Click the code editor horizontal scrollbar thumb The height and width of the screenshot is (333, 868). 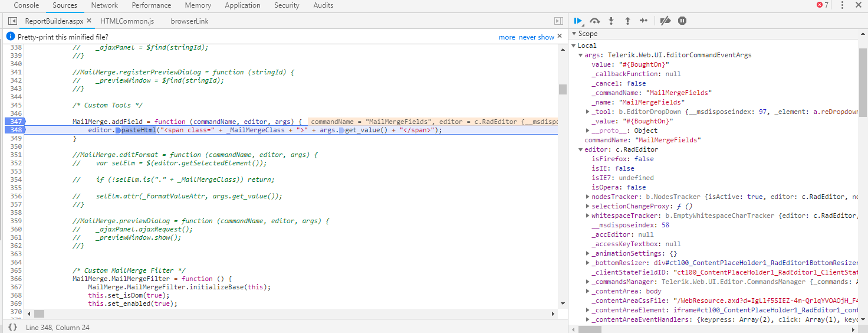(40, 314)
